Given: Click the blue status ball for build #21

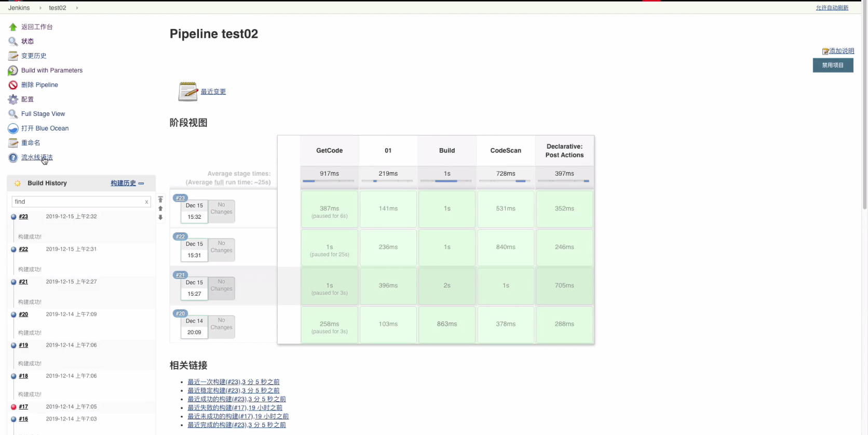Looking at the screenshot, I should tap(13, 282).
